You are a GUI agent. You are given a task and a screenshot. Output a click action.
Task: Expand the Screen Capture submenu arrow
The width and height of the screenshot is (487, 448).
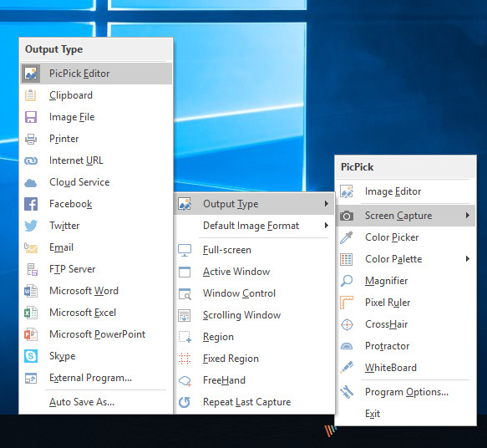pyautogui.click(x=468, y=216)
